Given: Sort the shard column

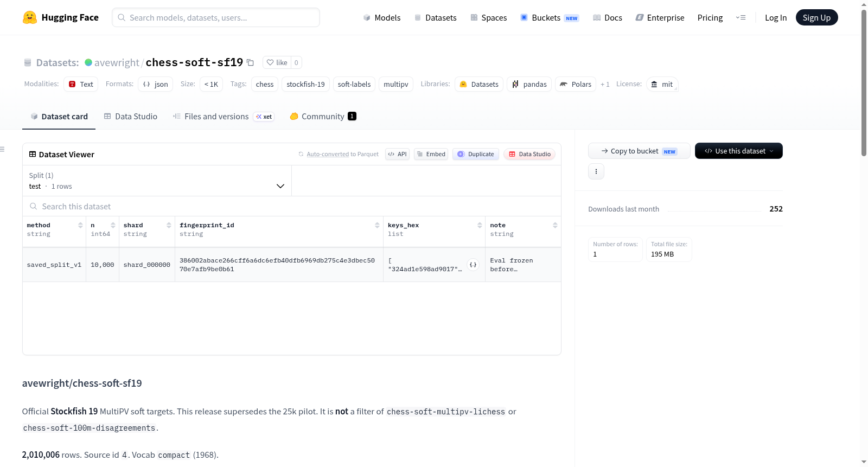Looking at the screenshot, I should coord(169,225).
